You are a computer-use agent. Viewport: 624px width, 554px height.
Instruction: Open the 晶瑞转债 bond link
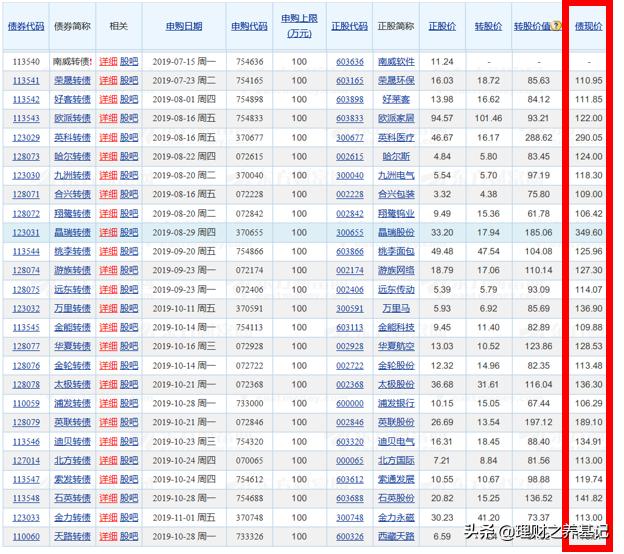(72, 232)
